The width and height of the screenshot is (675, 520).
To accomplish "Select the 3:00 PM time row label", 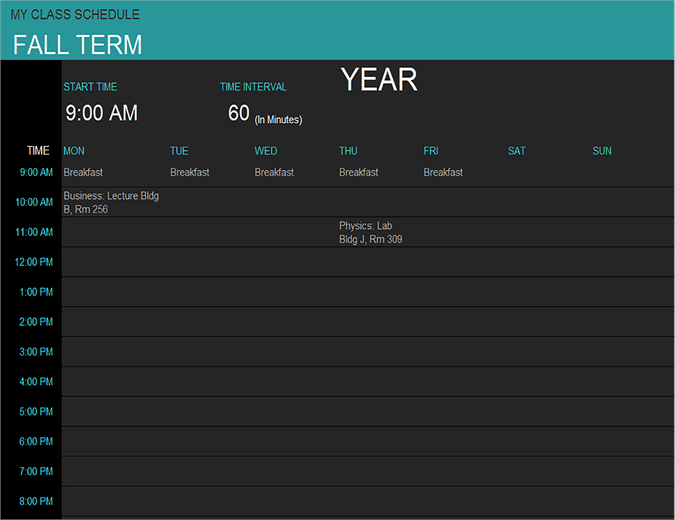I will [x=35, y=352].
